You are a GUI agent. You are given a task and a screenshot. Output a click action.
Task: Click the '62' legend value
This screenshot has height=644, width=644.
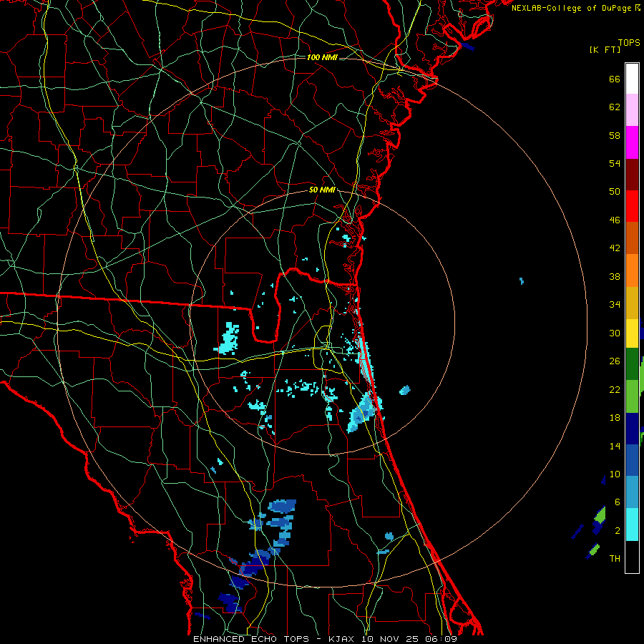pyautogui.click(x=615, y=107)
